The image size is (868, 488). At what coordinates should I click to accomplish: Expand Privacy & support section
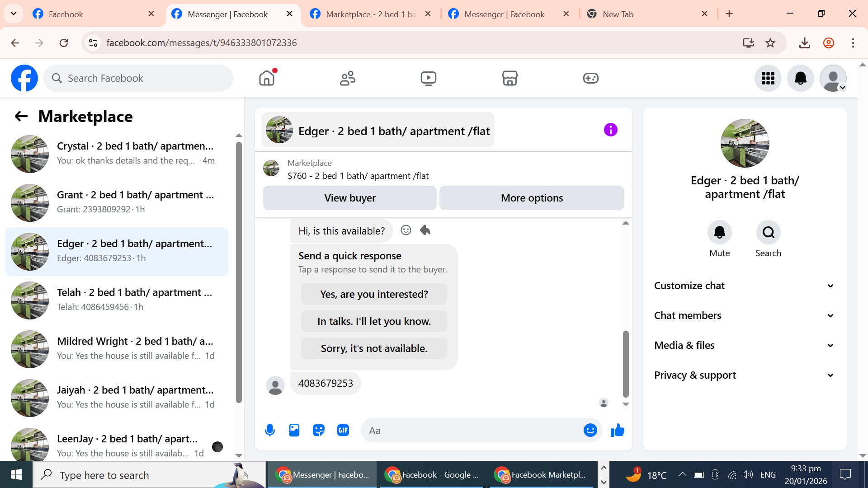coord(745,375)
